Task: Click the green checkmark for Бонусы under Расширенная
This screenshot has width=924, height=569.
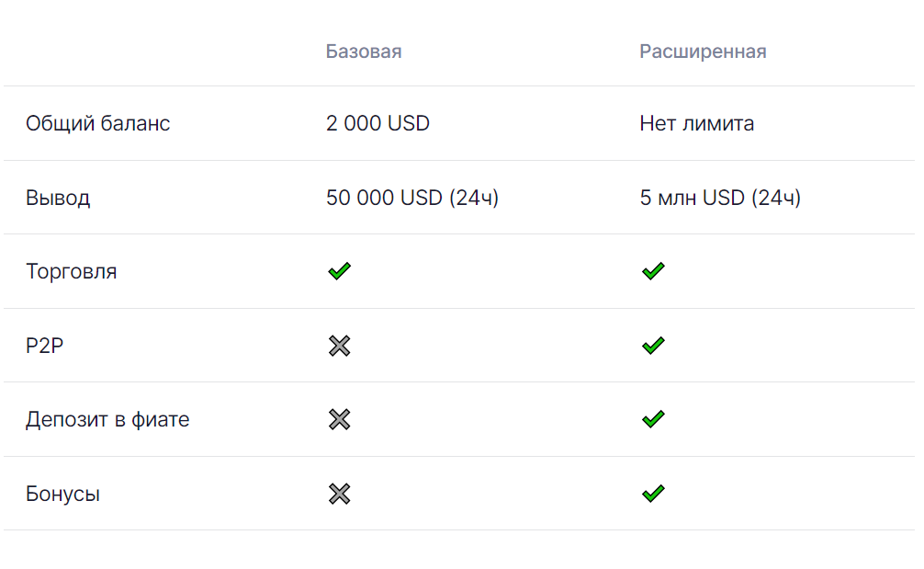Action: 653,494
